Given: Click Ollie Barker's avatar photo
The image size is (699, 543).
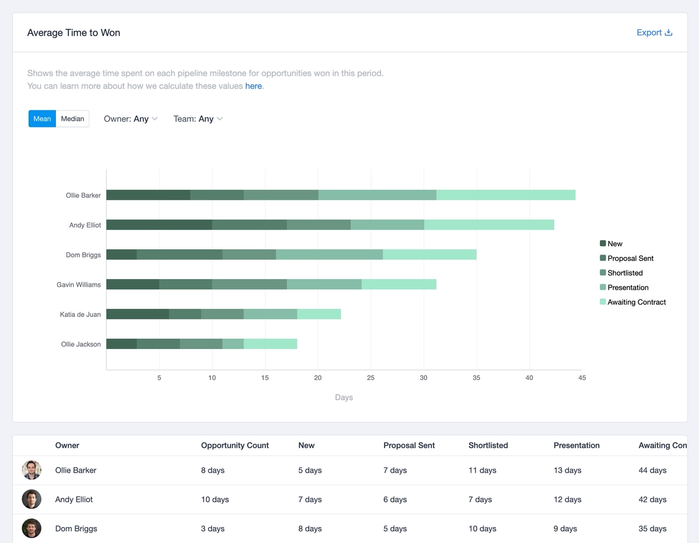Looking at the screenshot, I should point(32,470).
